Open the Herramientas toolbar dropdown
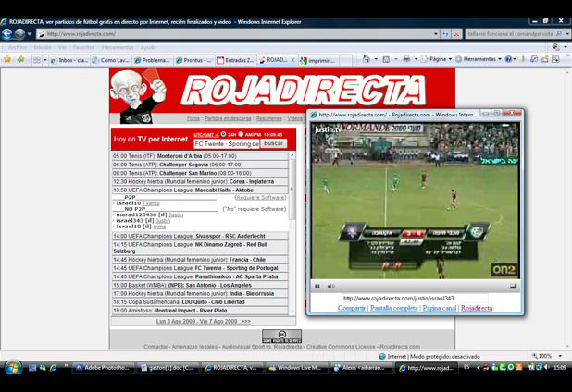This screenshot has height=392, width=572. pyautogui.click(x=479, y=59)
